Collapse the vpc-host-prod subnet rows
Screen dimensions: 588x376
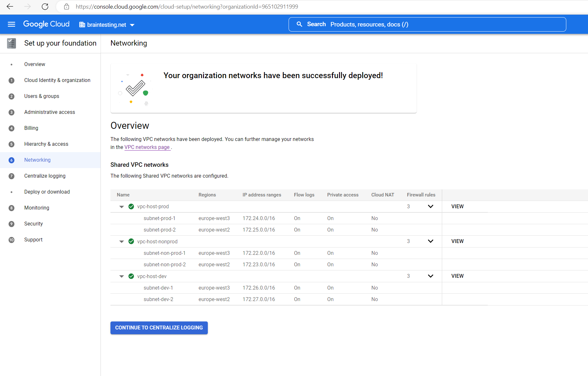point(121,206)
